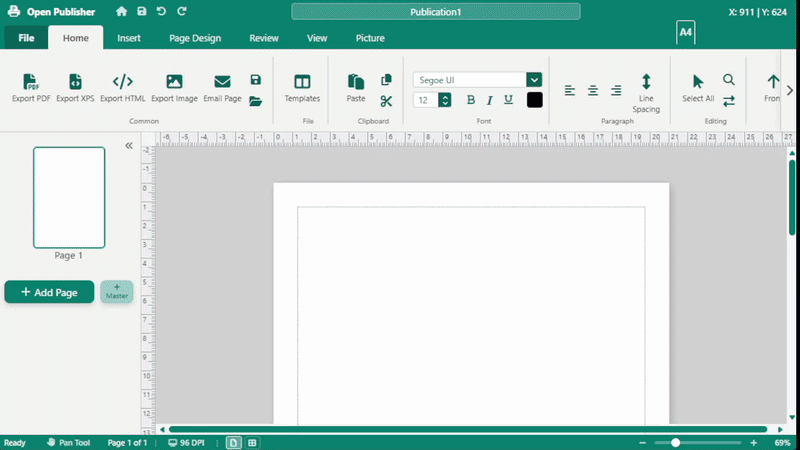
Task: Align paragraph text right
Action: pos(616,91)
